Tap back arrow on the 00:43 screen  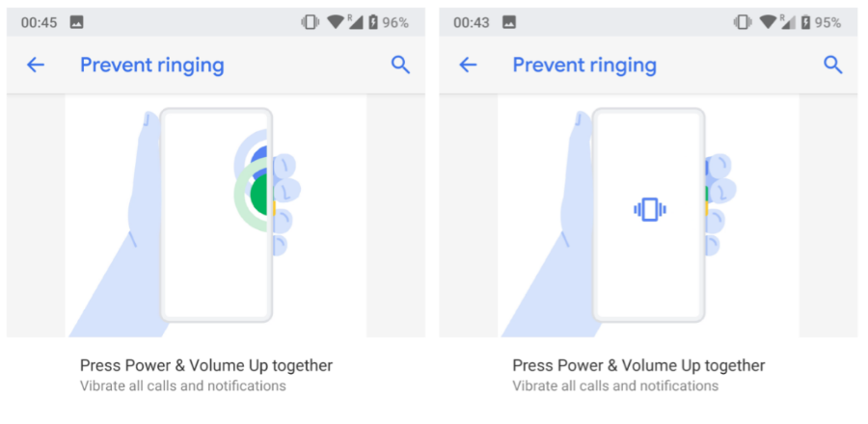coord(468,65)
